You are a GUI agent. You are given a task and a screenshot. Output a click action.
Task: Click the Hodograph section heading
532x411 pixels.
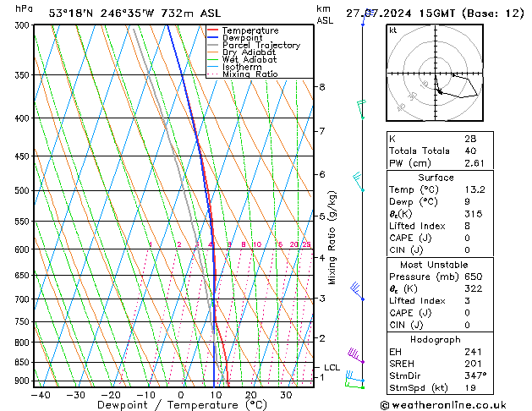point(436,340)
